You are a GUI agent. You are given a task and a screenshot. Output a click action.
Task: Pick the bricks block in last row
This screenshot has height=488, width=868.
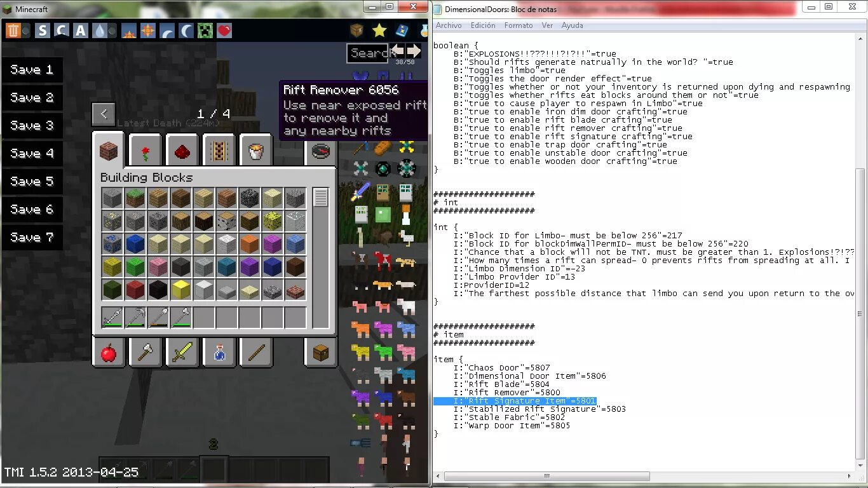[x=295, y=290]
